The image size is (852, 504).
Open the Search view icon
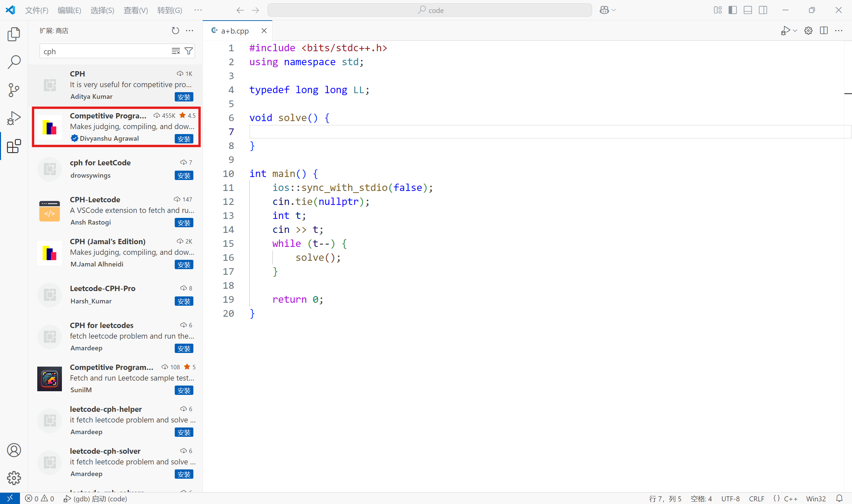14,62
